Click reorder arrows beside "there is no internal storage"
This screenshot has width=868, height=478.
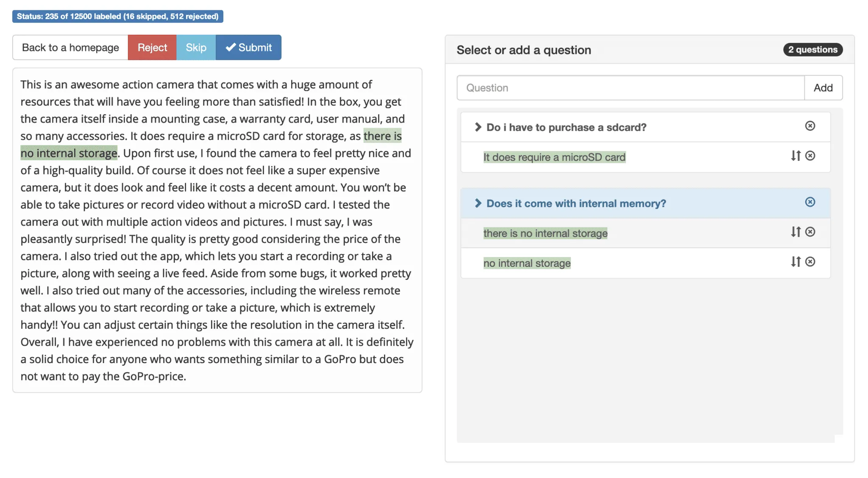point(795,232)
